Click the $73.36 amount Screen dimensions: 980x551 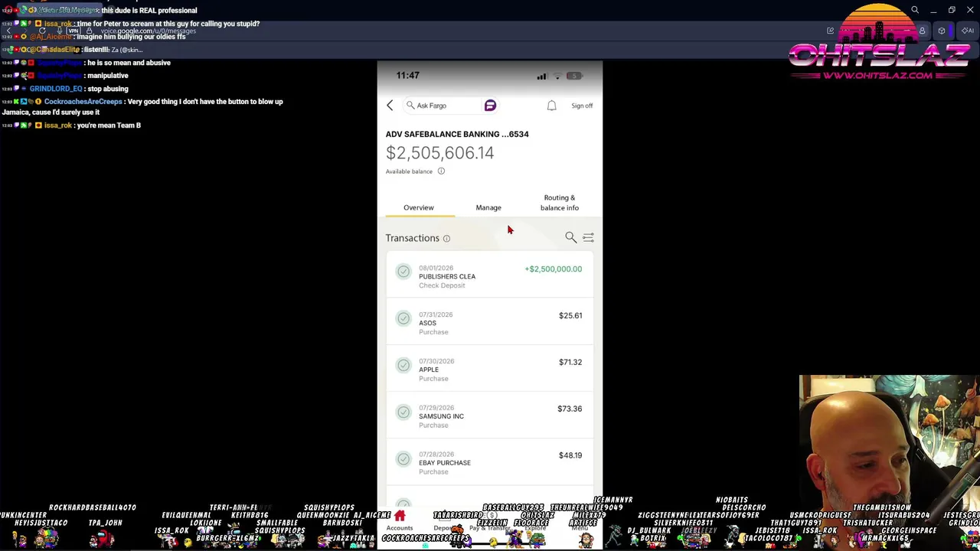tap(570, 409)
